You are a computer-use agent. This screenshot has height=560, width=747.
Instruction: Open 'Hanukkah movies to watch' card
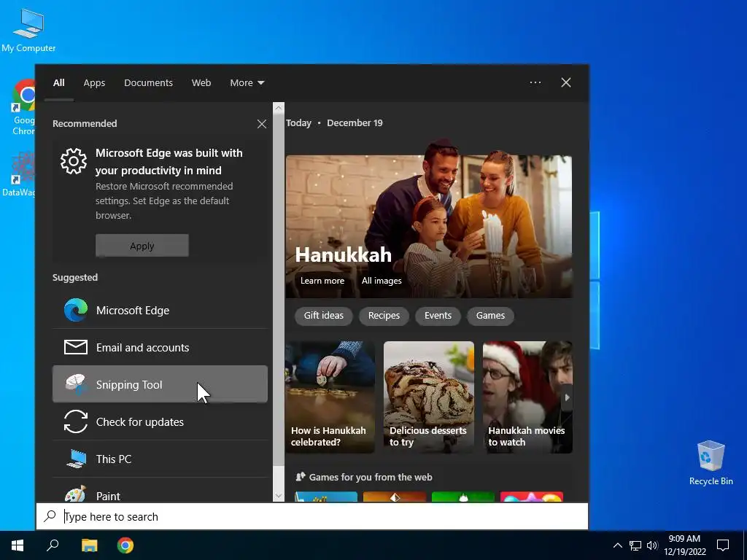527,397
